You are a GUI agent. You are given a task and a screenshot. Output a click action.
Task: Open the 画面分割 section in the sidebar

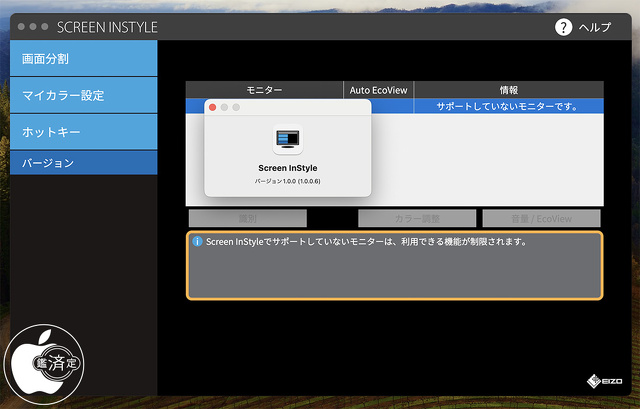[x=83, y=58]
